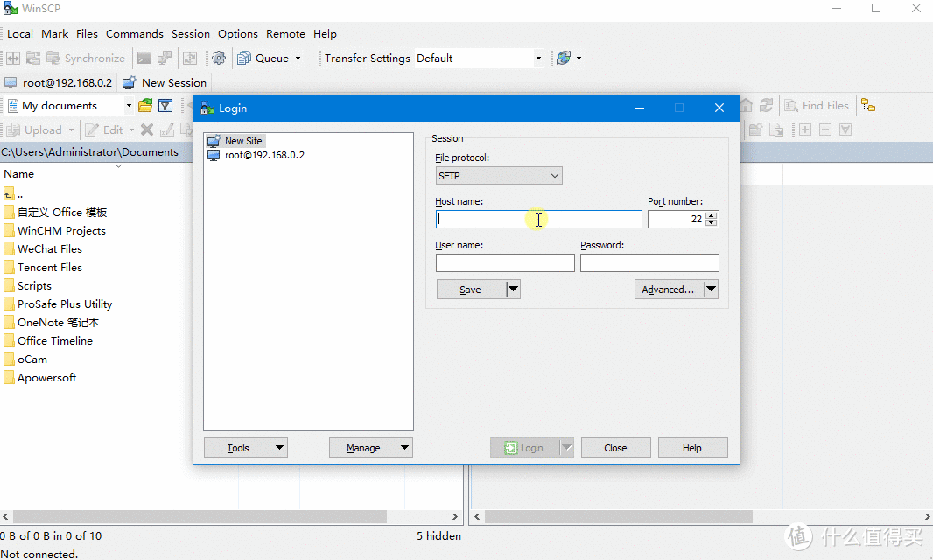Focus the Host name field

coord(538,219)
